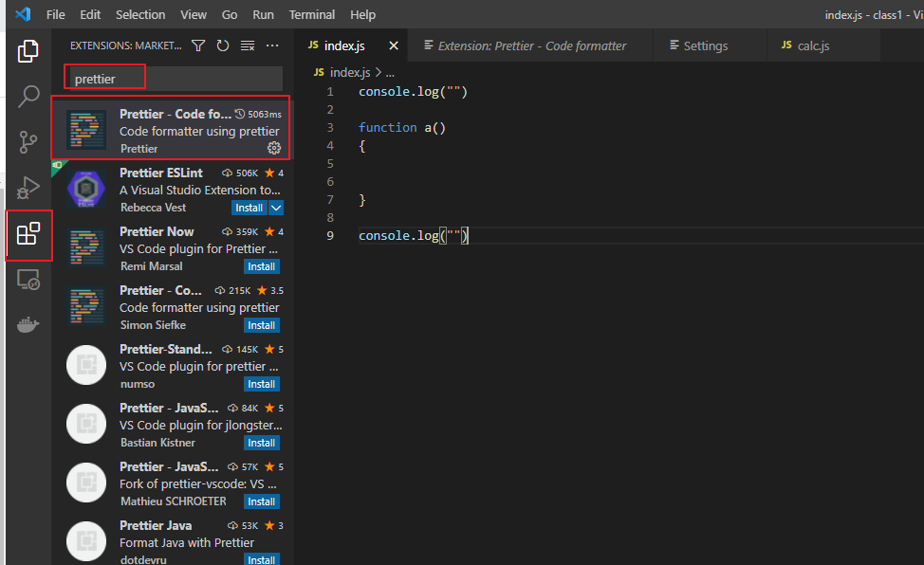The height and width of the screenshot is (565, 924).
Task: Install Mathieu SCHROETER's Prettier extension
Action: (x=262, y=501)
